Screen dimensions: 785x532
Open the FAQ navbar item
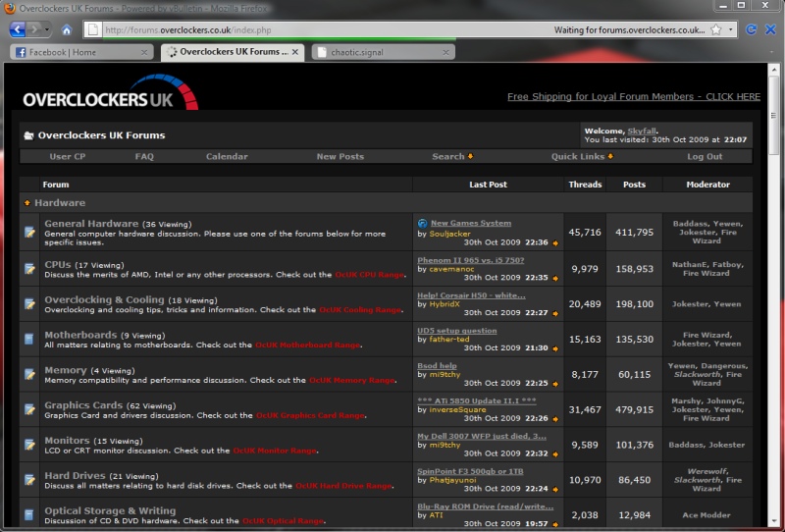tap(144, 156)
